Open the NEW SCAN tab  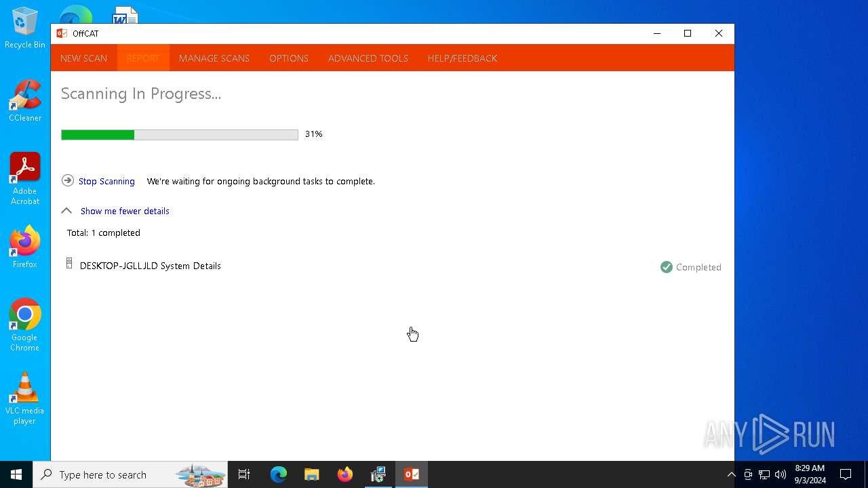click(83, 58)
